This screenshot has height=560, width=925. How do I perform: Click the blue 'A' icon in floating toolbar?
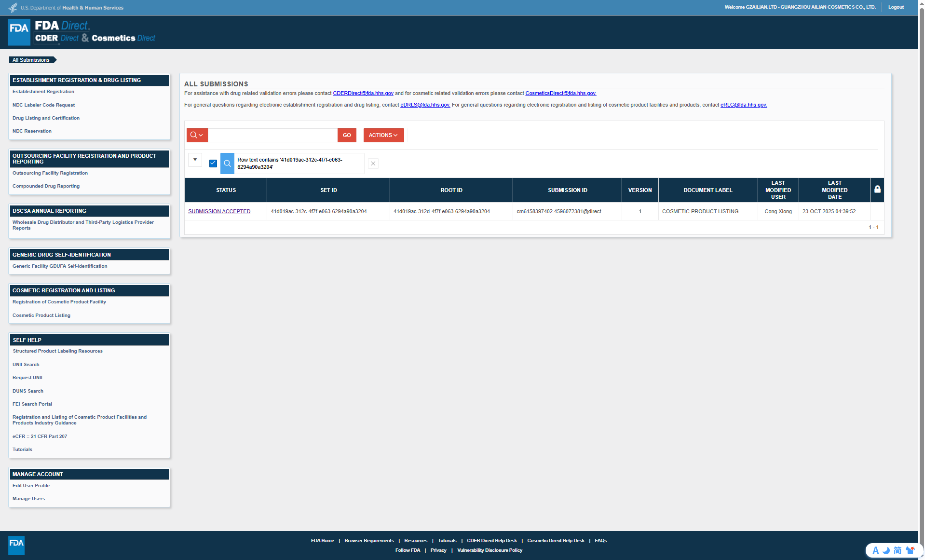pos(875,550)
